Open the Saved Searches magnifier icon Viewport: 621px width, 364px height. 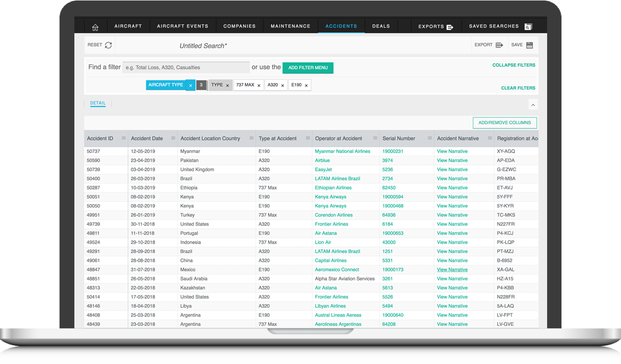[x=528, y=27]
